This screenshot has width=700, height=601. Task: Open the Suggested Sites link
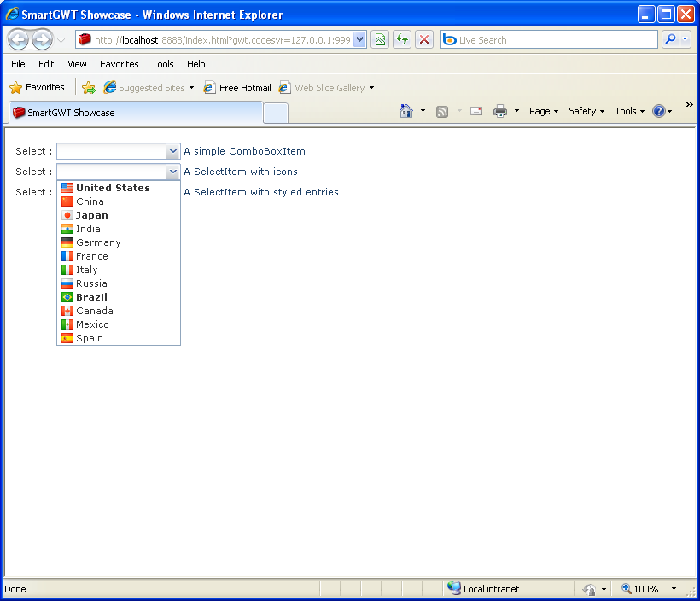click(x=149, y=88)
